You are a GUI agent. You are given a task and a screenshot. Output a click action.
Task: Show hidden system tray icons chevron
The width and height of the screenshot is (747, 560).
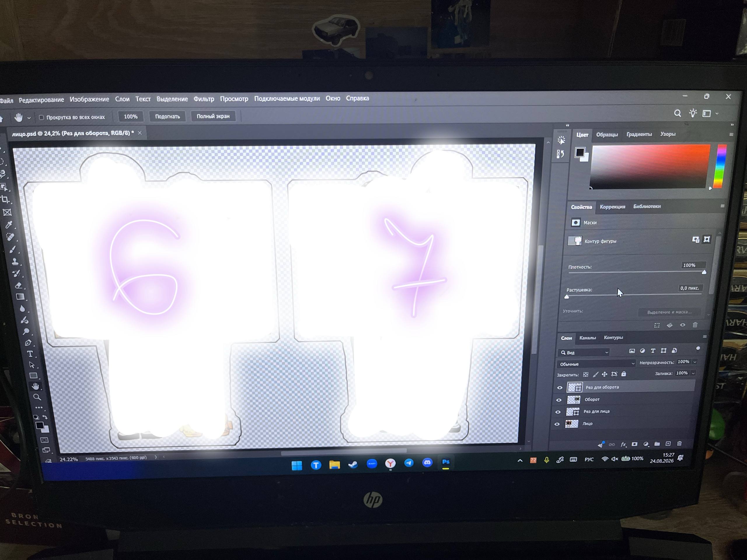520,461
